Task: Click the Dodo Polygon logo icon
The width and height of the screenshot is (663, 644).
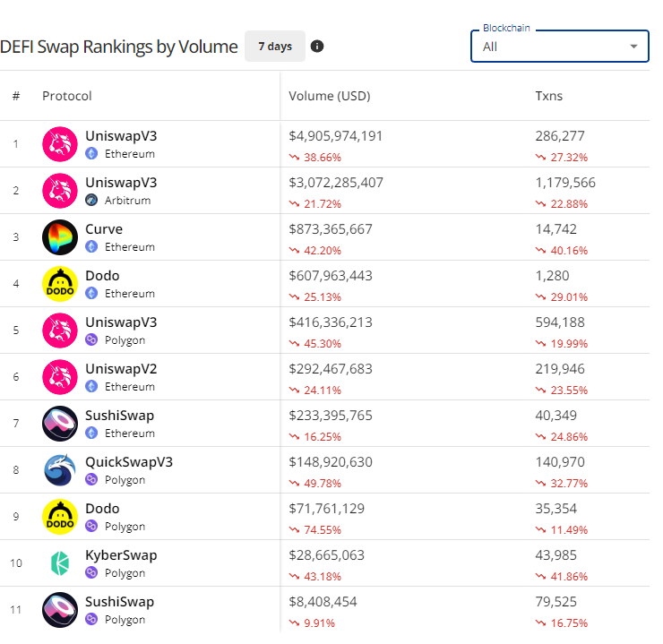Action: click(60, 517)
